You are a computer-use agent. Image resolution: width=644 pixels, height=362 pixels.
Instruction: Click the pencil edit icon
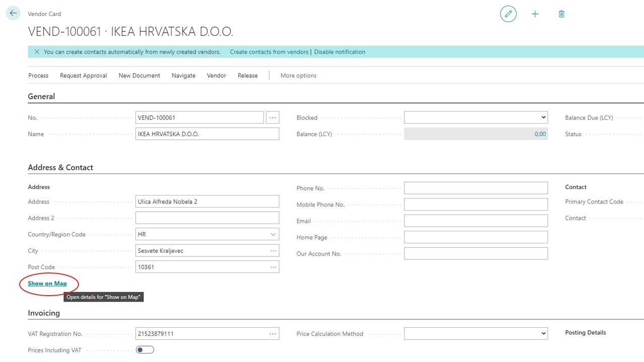pyautogui.click(x=508, y=14)
